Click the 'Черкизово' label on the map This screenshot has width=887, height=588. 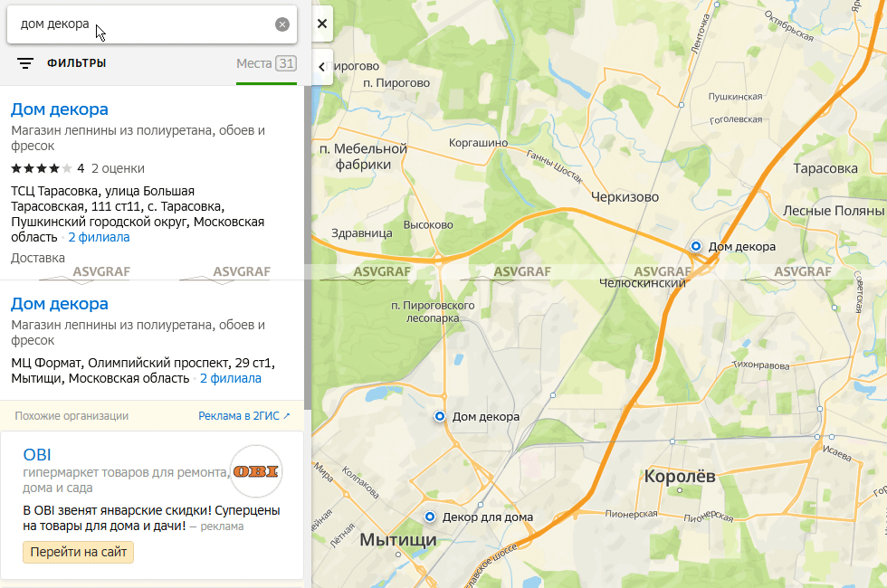[x=625, y=197]
